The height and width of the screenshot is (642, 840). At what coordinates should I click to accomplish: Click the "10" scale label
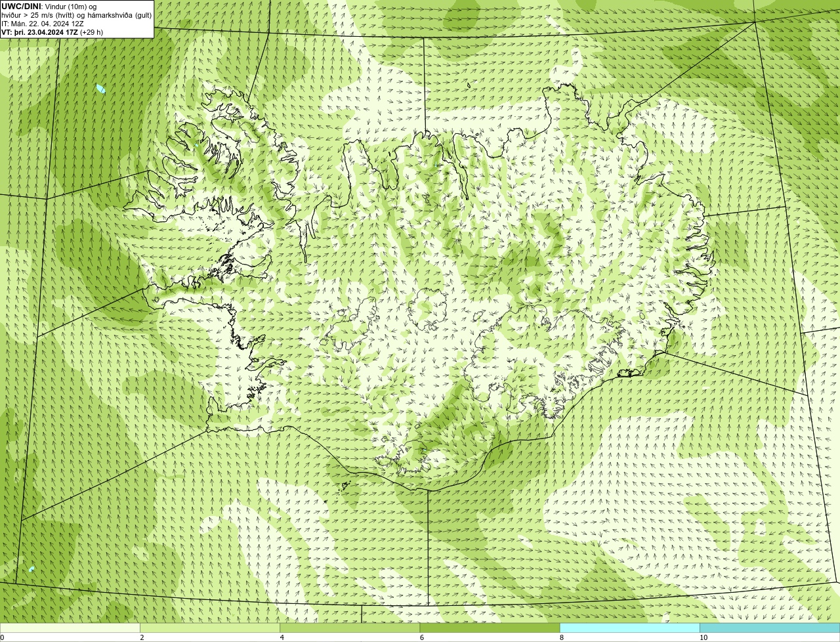[x=703, y=637]
